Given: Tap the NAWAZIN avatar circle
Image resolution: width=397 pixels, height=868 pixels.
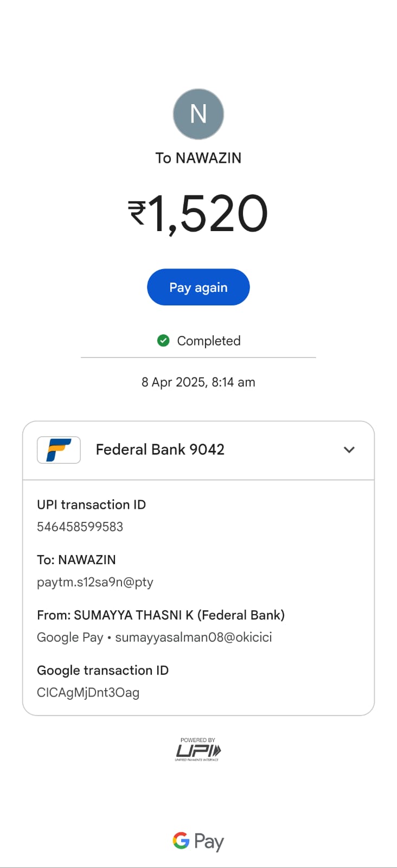Looking at the screenshot, I should tap(198, 114).
